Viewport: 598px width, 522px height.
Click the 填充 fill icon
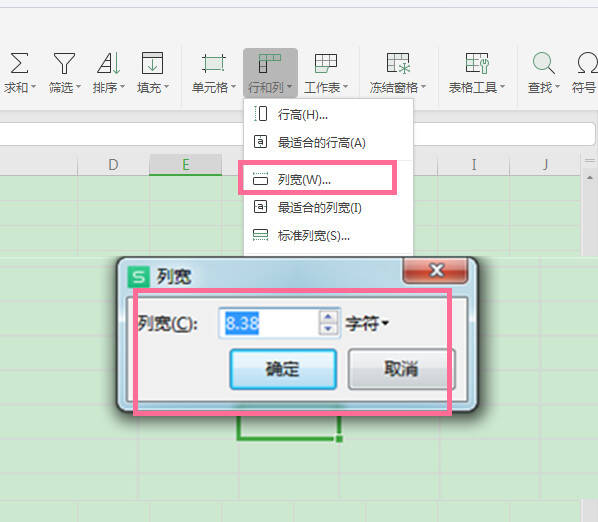click(152, 63)
